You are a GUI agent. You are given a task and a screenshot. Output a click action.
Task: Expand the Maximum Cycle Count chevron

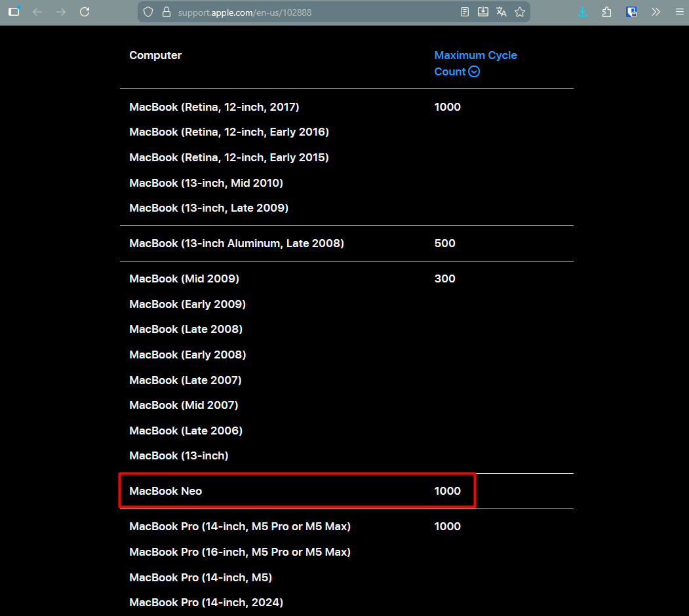point(474,71)
